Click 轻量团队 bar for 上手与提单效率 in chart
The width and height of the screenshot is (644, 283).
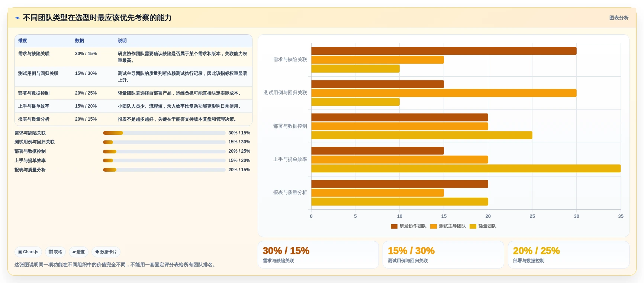coord(466,169)
